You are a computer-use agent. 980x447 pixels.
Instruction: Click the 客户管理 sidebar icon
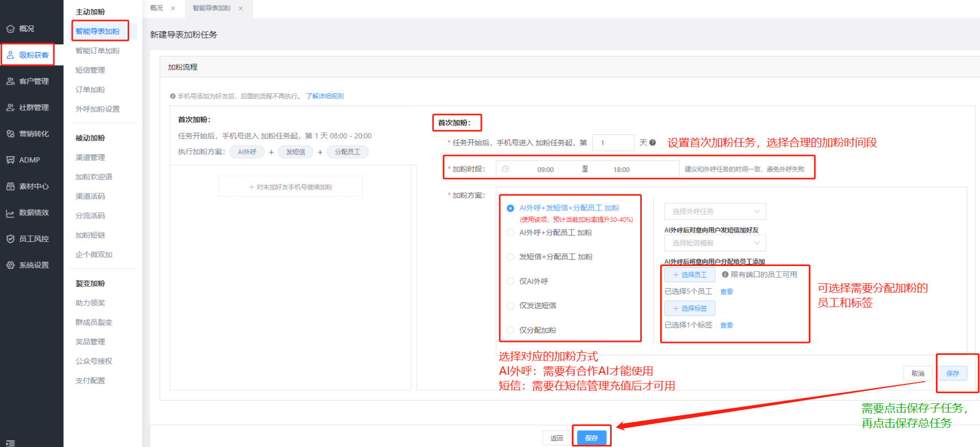pyautogui.click(x=10, y=81)
